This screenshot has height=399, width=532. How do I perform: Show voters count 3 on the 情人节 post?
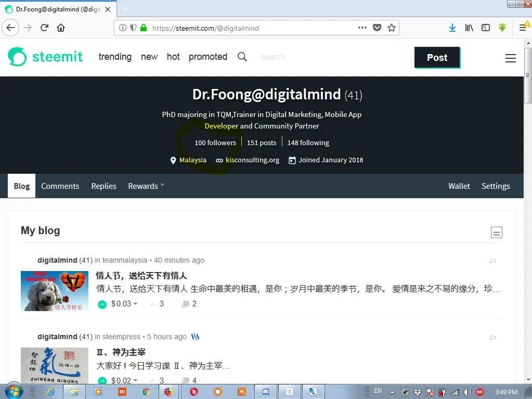click(x=161, y=304)
